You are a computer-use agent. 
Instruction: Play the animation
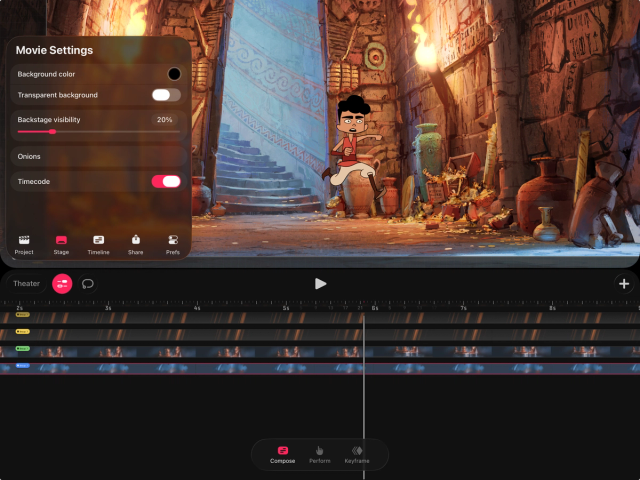point(320,284)
